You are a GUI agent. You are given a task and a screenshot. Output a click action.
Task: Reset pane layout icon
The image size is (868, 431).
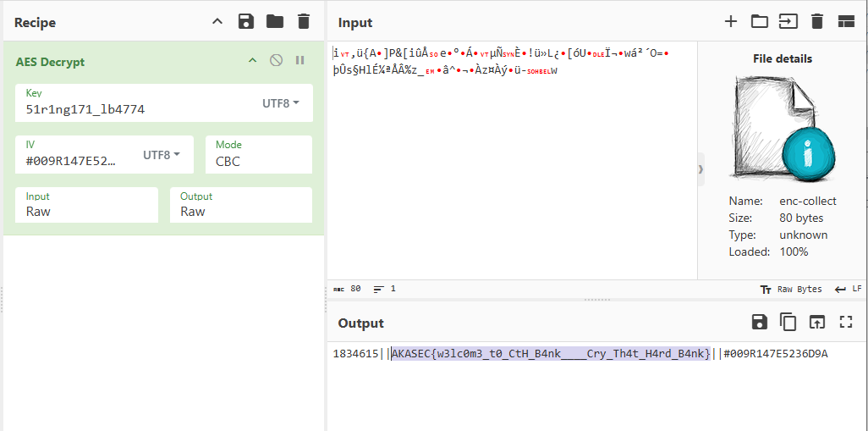click(x=846, y=22)
